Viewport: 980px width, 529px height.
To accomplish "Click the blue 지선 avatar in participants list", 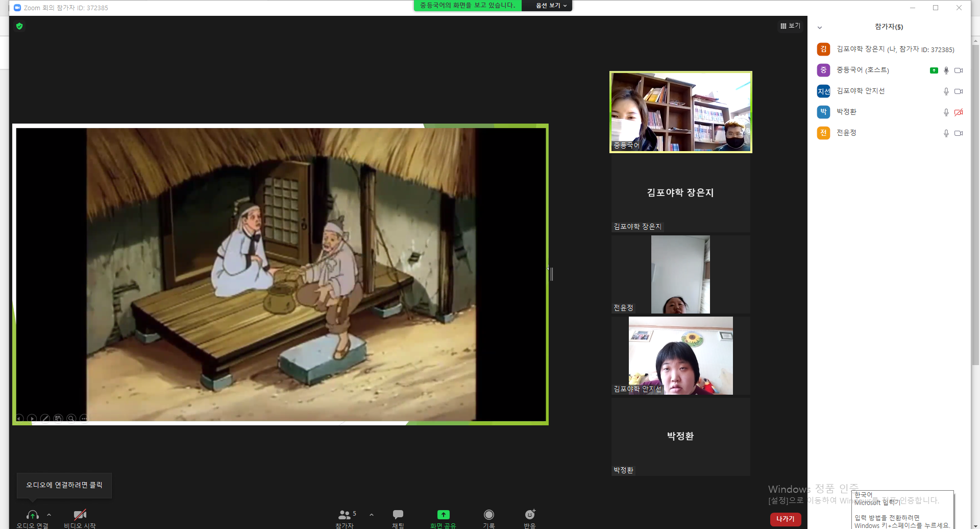I will click(823, 91).
